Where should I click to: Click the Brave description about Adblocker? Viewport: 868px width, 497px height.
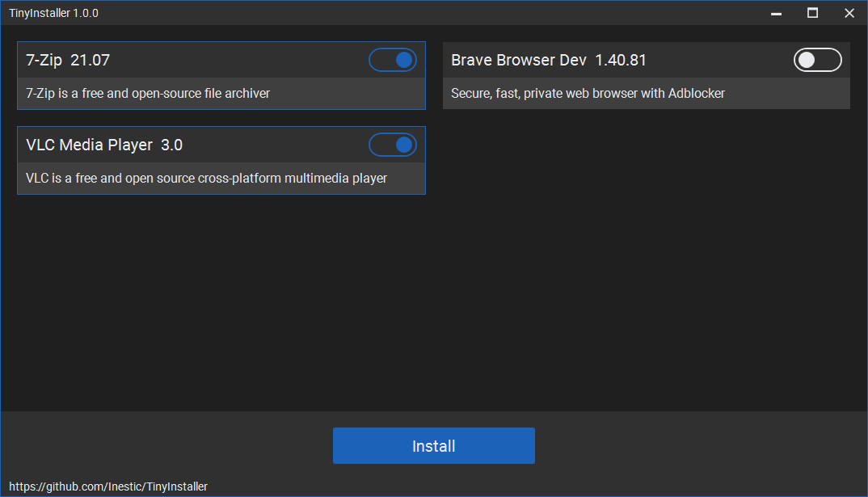tap(588, 94)
